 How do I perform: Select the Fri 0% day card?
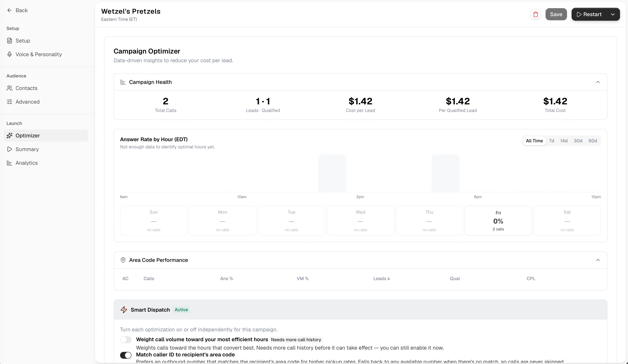(x=498, y=221)
